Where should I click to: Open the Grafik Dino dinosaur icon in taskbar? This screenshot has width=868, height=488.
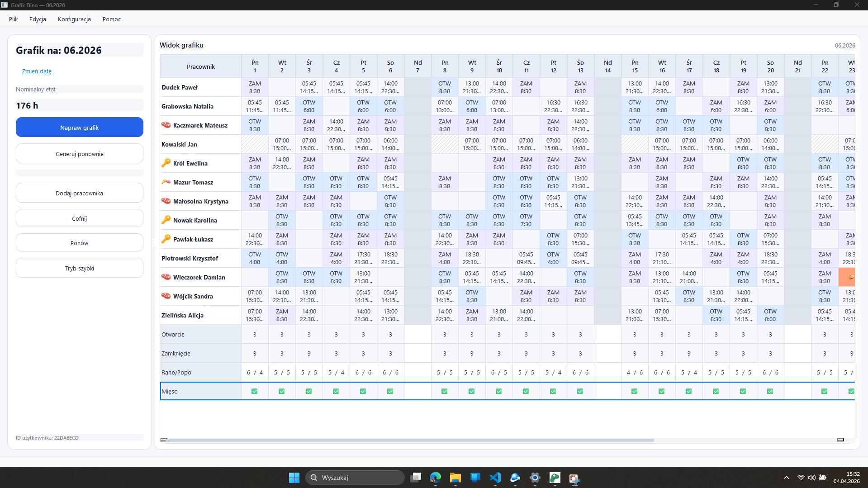click(x=555, y=478)
